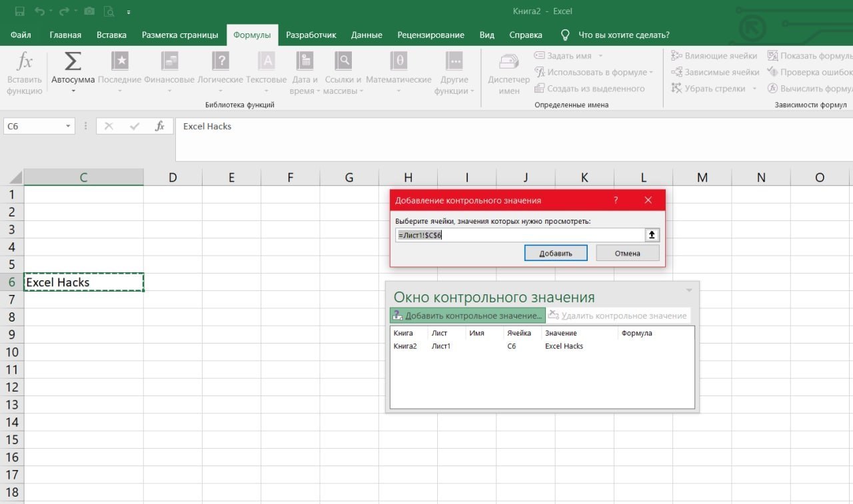Screen dimensions: 853x504
Task: Open the Remove Arrows (Убрать стрелки) dropdown
Action: 754,89
